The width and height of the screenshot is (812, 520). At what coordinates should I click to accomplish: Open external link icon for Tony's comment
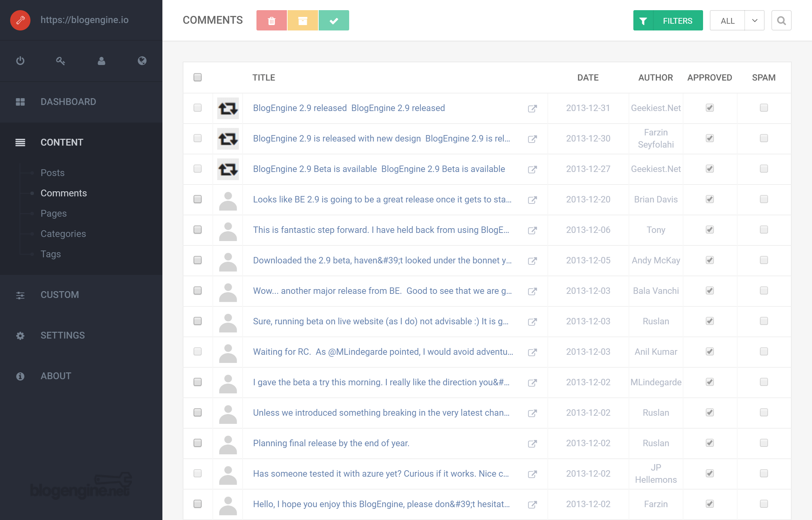tap(533, 230)
